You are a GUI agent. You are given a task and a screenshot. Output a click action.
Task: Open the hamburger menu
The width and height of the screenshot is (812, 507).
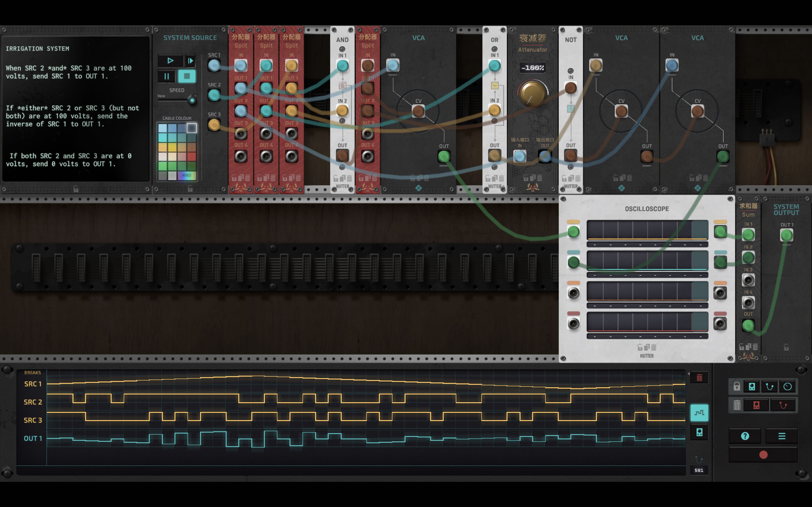pyautogui.click(x=782, y=436)
